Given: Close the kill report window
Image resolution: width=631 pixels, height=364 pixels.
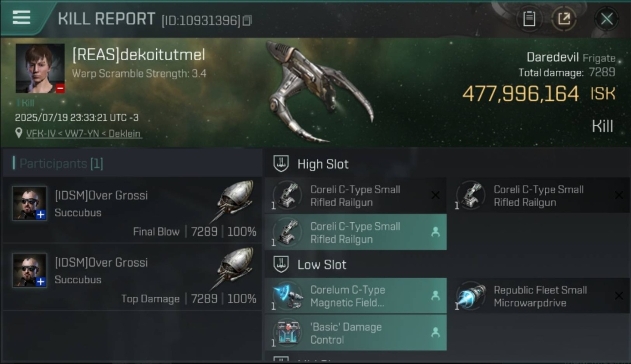Looking at the screenshot, I should click(606, 19).
